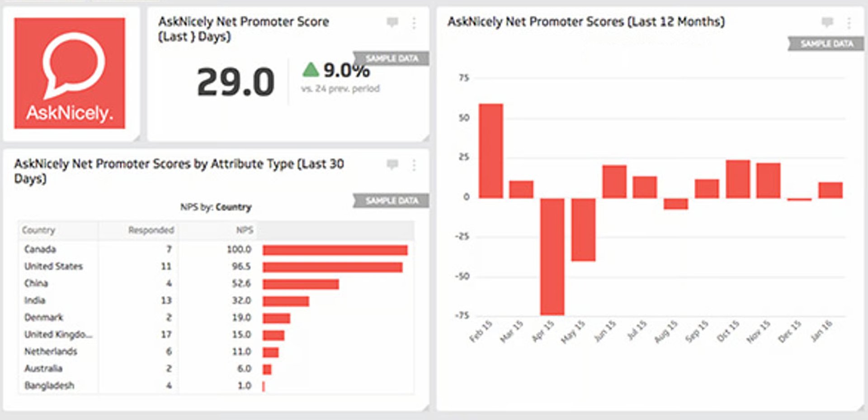868x420 pixels.
Task: Toggle the SAMPLE DATA ribbon on the 12 Months chart
Action: coord(826,44)
